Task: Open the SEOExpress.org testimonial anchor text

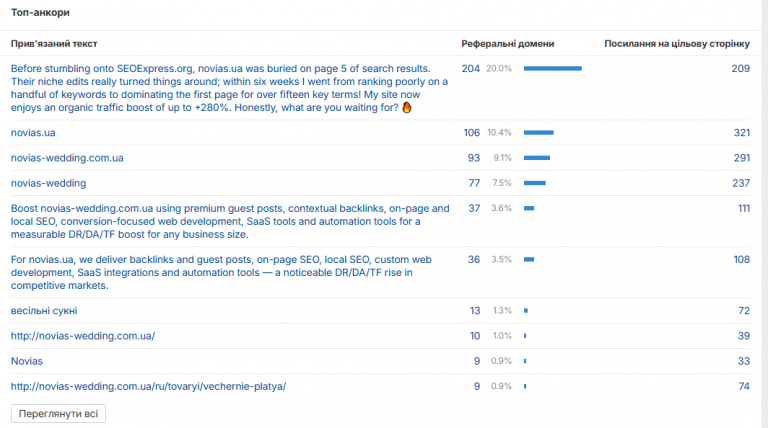Action: (230, 88)
